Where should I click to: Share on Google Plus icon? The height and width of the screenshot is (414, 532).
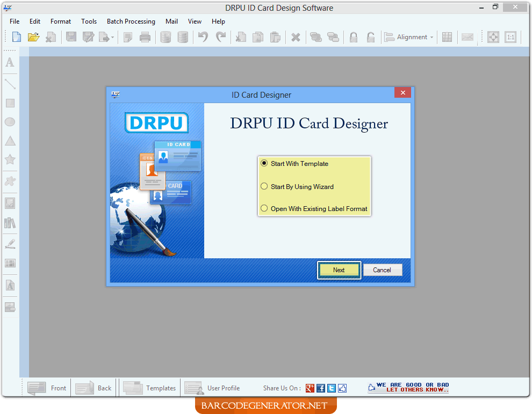pos(310,388)
